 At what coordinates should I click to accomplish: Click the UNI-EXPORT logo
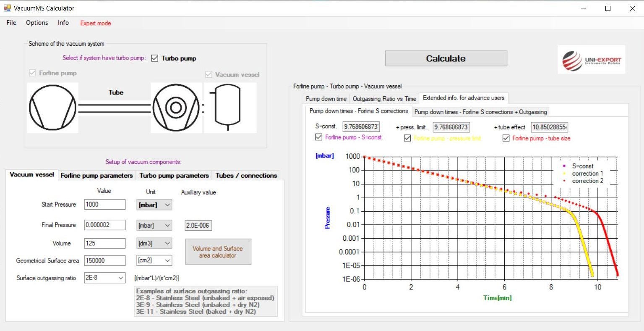591,60
